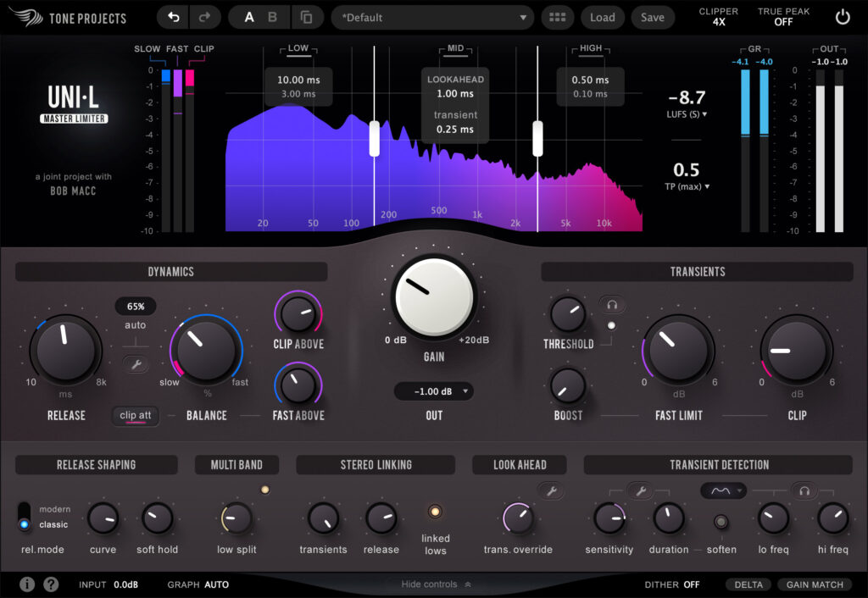Open Transient Detection wrench settings

641,490
